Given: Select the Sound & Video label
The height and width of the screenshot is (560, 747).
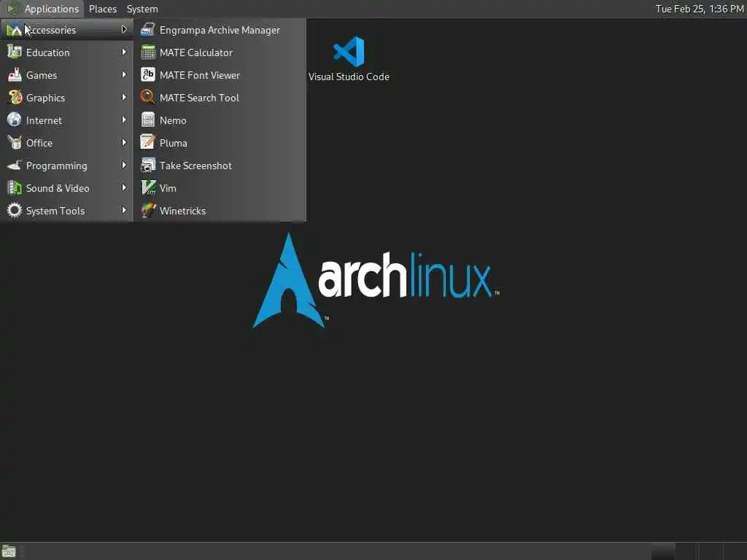Looking at the screenshot, I should [58, 188].
